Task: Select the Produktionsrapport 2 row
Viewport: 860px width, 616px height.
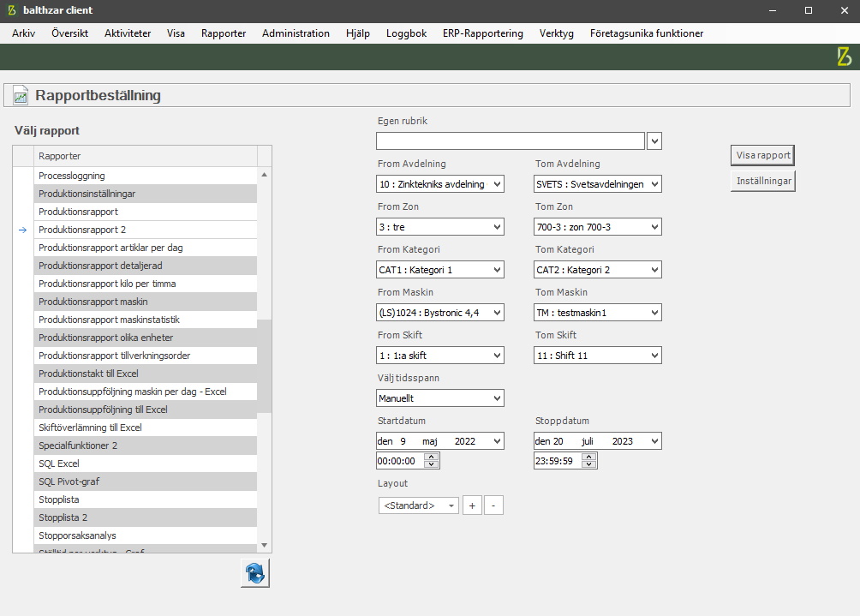Action: click(x=146, y=230)
